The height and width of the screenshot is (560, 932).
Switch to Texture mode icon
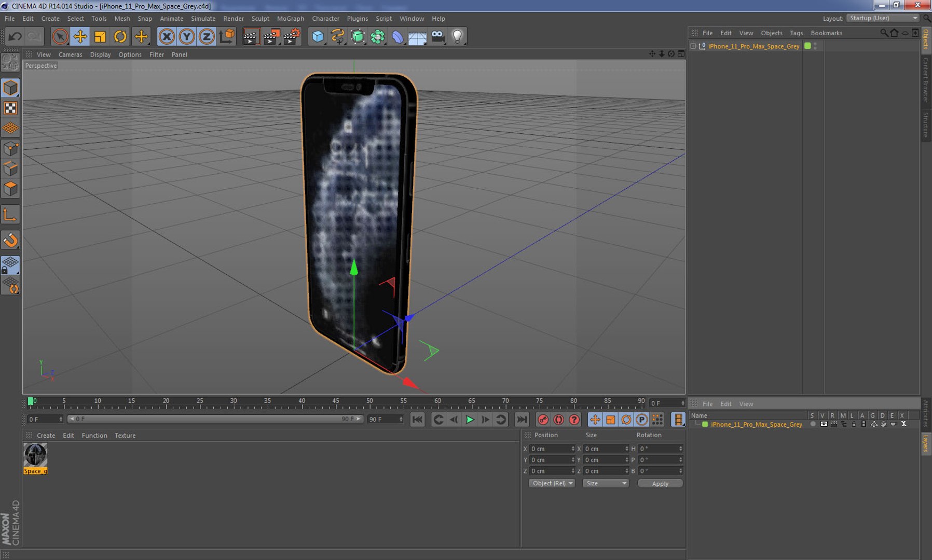[x=10, y=108]
